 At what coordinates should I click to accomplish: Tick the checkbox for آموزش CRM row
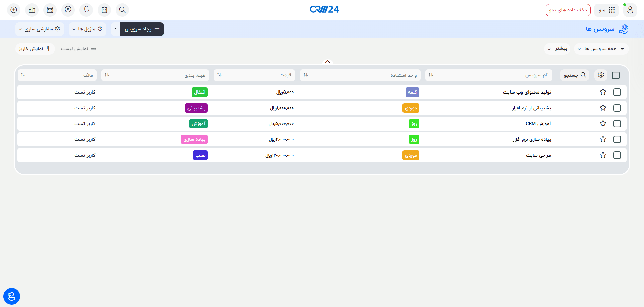tap(617, 124)
